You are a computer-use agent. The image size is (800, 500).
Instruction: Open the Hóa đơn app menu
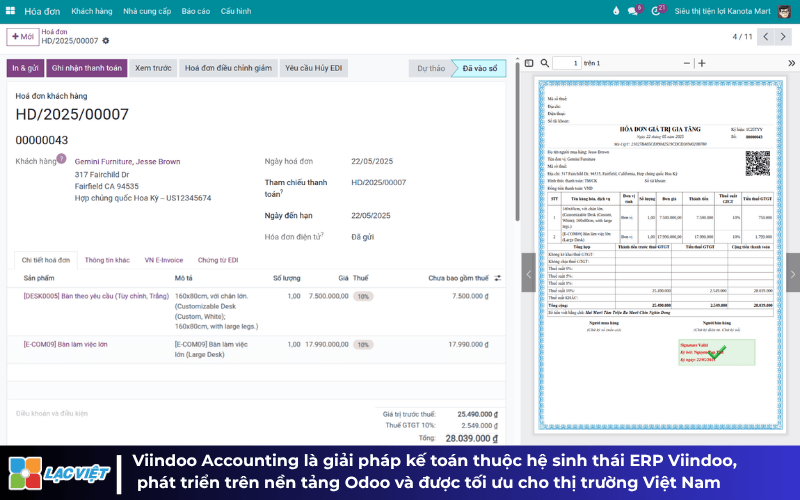[42, 11]
